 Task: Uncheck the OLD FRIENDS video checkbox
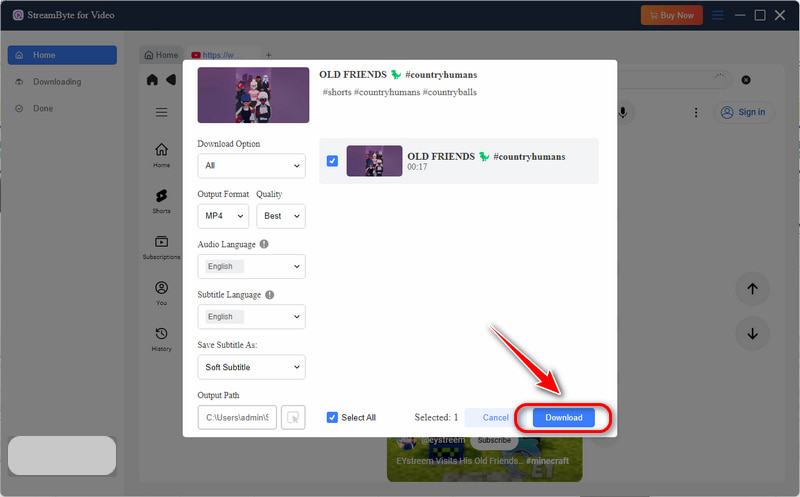(332, 161)
